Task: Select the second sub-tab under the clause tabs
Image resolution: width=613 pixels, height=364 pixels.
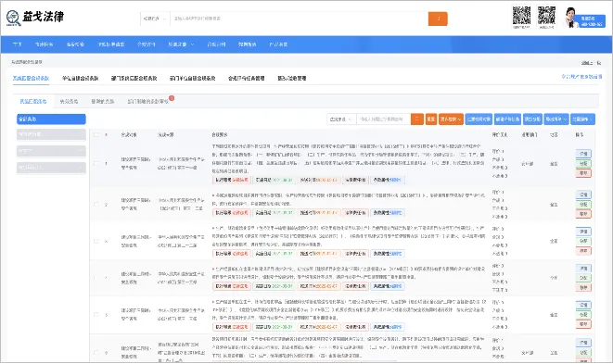Action: (69, 102)
